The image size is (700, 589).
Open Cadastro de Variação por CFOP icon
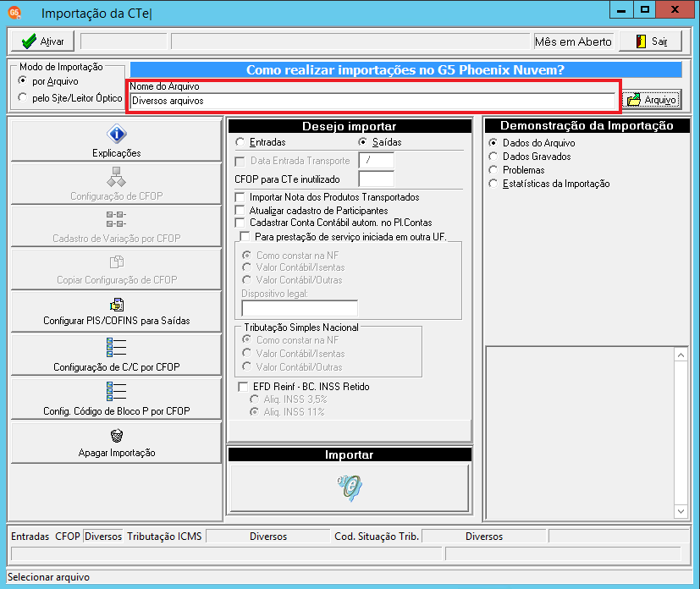click(x=117, y=219)
